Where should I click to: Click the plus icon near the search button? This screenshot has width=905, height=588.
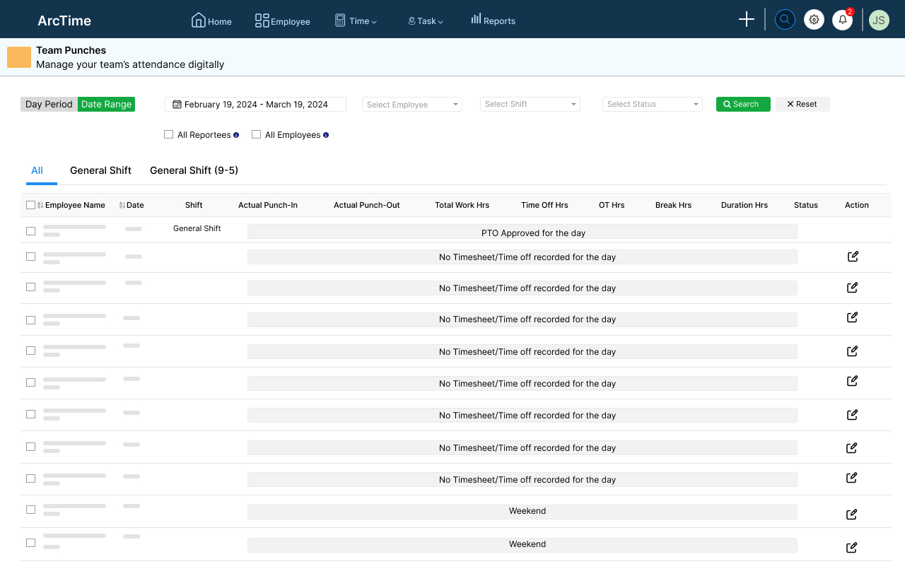point(747,19)
